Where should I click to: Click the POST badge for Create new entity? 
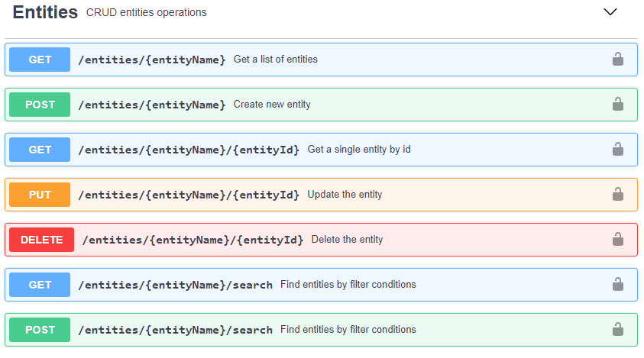click(40, 105)
